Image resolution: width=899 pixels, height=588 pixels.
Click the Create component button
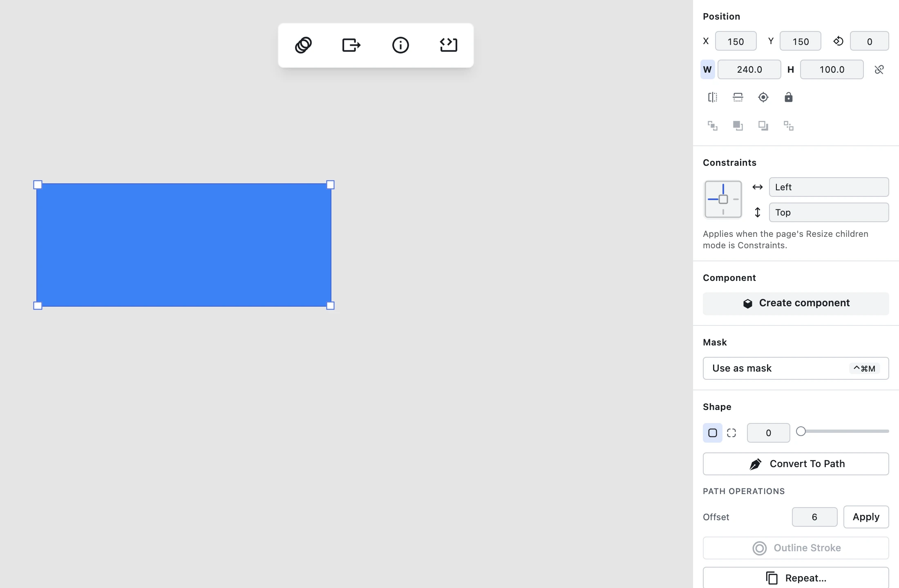(796, 303)
